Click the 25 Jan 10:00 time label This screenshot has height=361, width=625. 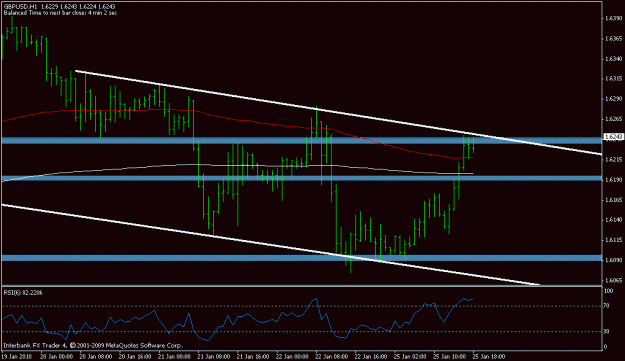coord(449,356)
